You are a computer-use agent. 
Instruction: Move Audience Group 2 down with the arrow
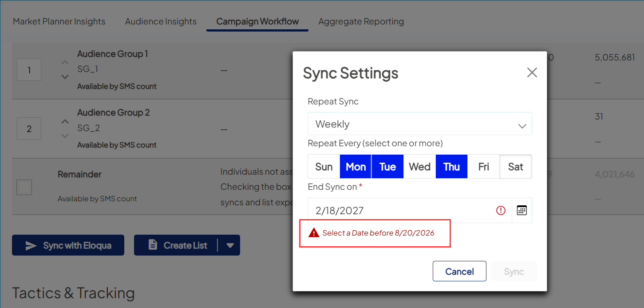click(x=65, y=136)
